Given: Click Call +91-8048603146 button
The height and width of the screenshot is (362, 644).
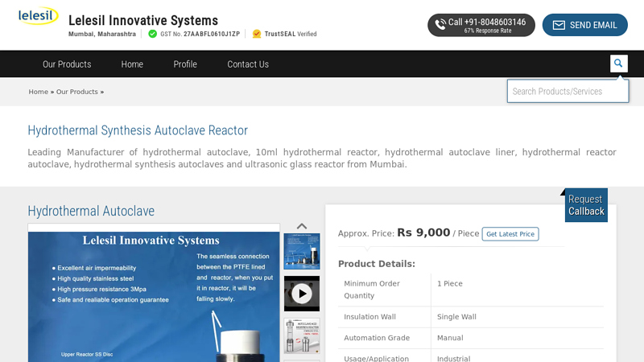Looking at the screenshot, I should 481,25.
